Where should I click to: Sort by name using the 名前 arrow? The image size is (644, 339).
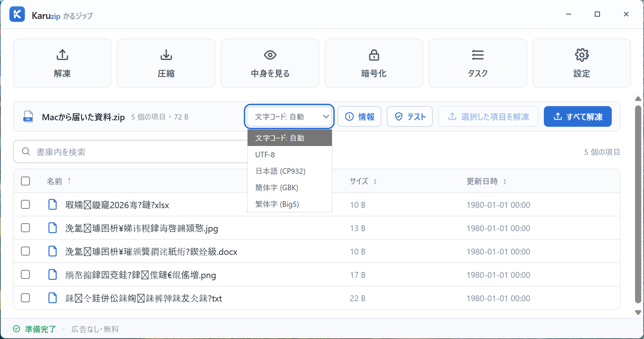coord(69,181)
